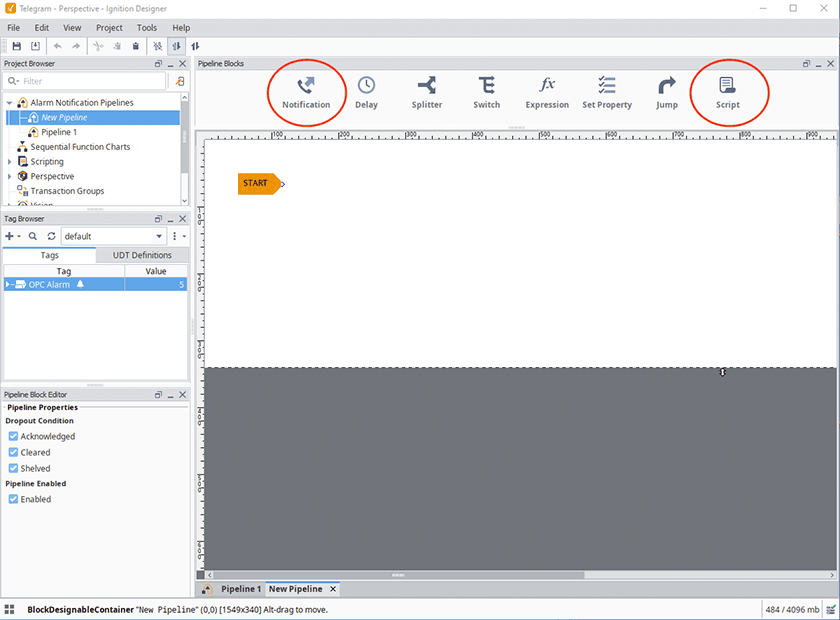The image size is (840, 620).
Task: Undo the last action in the toolbar
Action: [57, 46]
